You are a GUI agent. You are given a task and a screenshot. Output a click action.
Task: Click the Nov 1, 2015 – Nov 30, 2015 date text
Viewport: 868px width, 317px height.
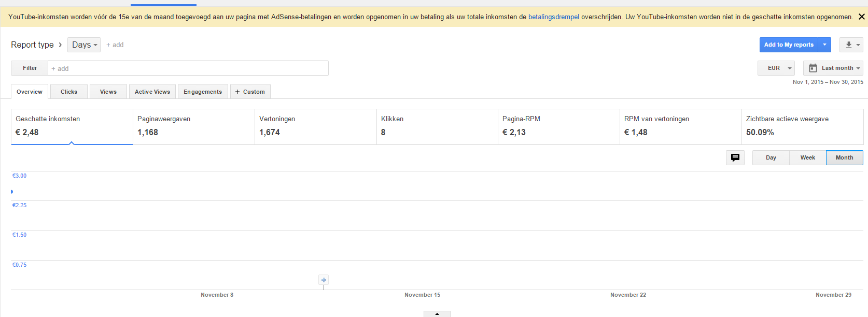click(828, 82)
